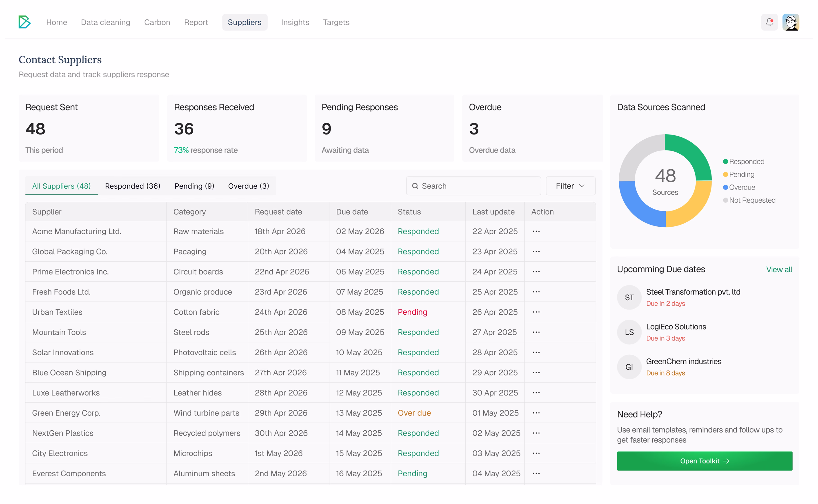Open actions menu for NextGen Plastics
The image size is (818, 504).
pyautogui.click(x=536, y=433)
